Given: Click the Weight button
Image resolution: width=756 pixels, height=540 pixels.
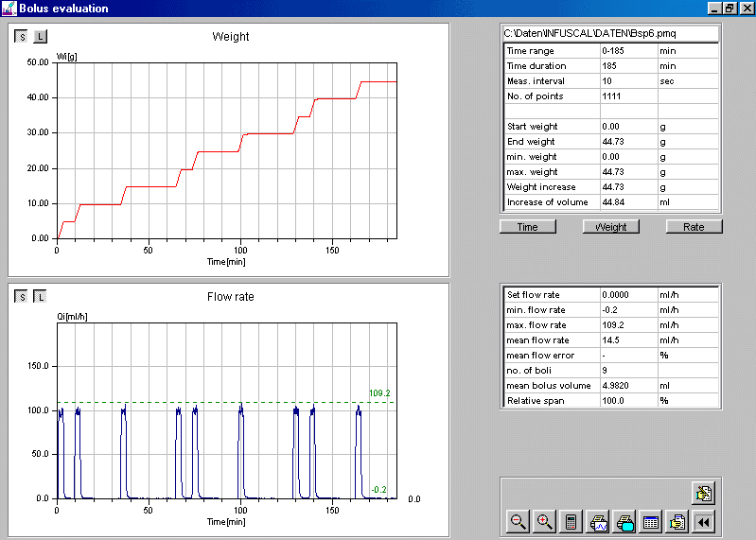Looking at the screenshot, I should point(611,227).
